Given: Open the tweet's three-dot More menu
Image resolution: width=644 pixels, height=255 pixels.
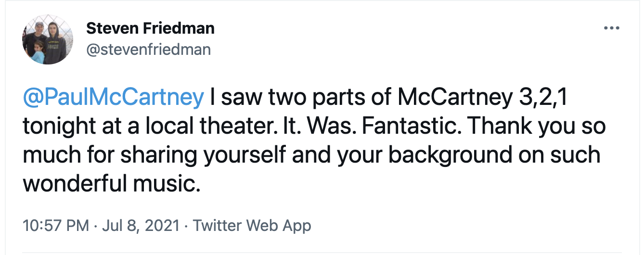Looking at the screenshot, I should (x=611, y=28).
